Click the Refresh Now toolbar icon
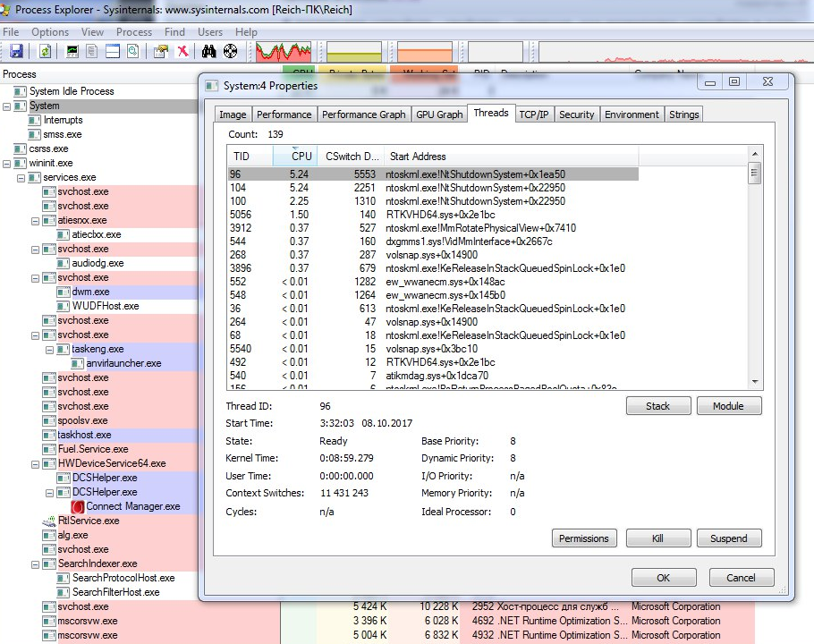Viewport: 814px width, 644px height. coord(45,52)
